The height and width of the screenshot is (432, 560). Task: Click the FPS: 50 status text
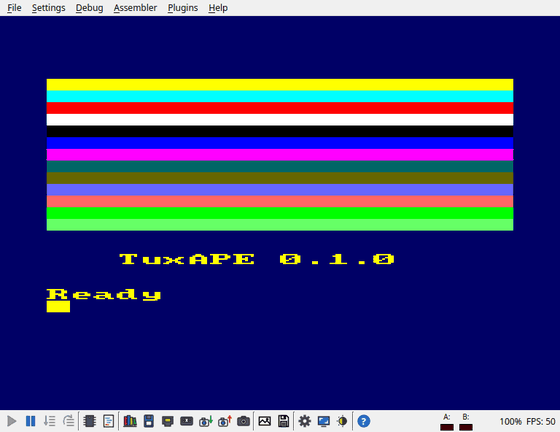point(541,422)
